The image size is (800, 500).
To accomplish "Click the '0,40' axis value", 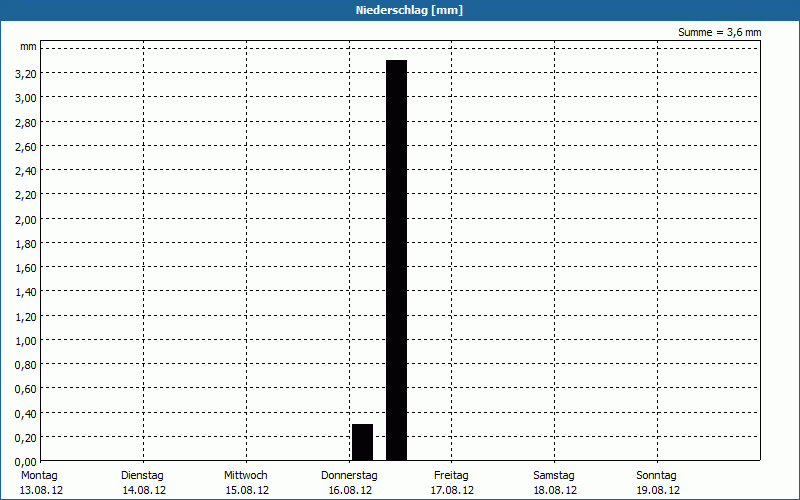I will coord(26,414).
